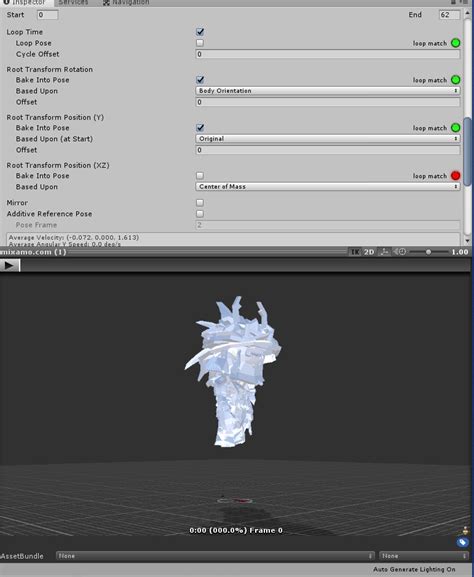The image size is (474, 577).
Task: Open the AssetBundle name dropdown
Action: [215, 556]
